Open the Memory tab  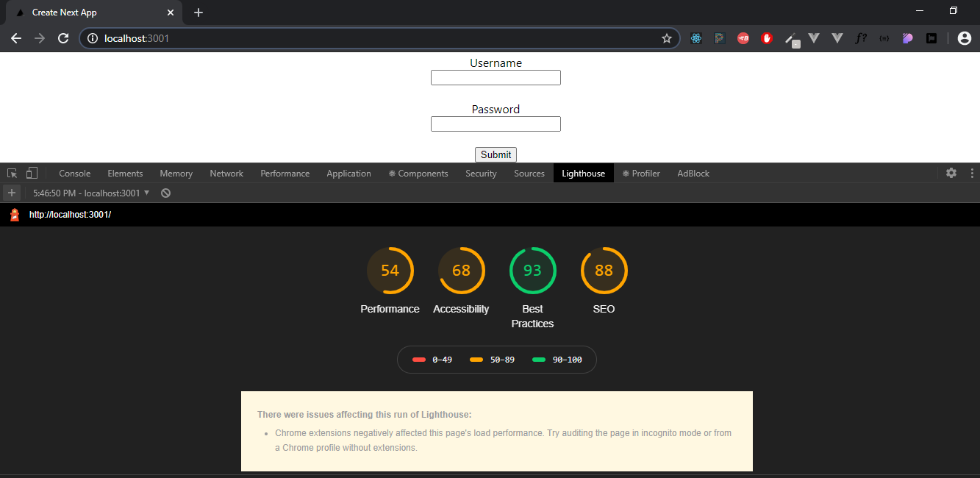(x=176, y=174)
